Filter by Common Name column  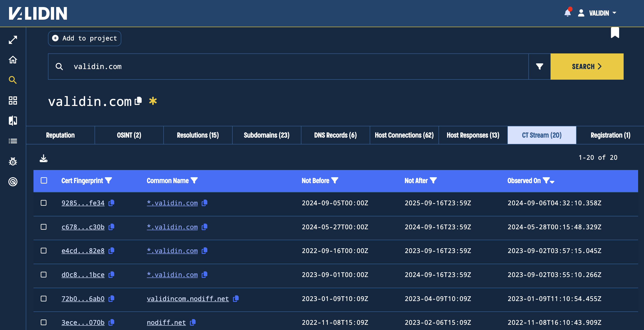(x=194, y=180)
